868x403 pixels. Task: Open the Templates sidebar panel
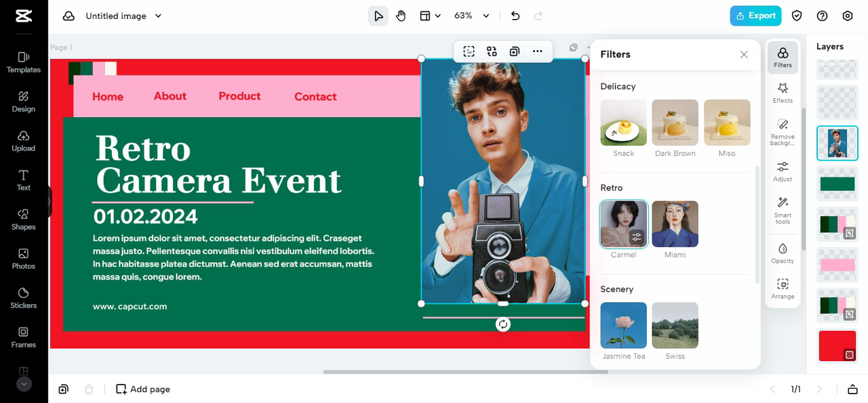(24, 62)
